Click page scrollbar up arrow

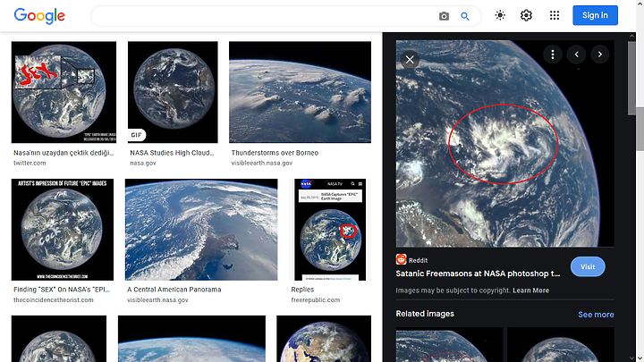click(x=640, y=3)
